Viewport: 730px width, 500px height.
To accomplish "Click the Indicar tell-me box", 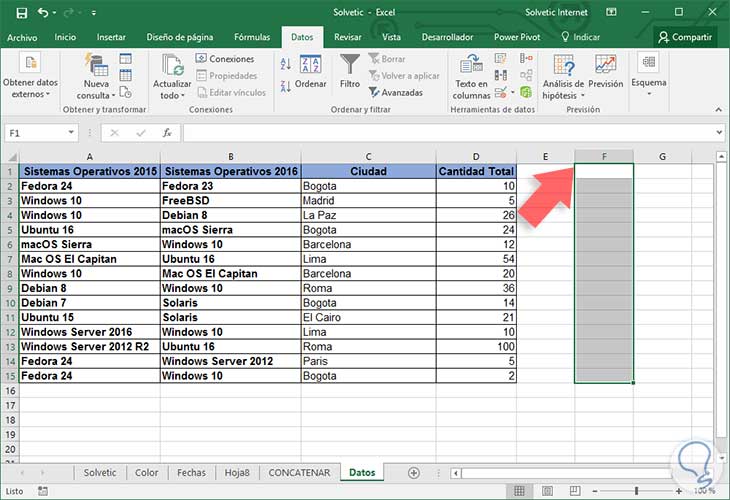I will (581, 37).
